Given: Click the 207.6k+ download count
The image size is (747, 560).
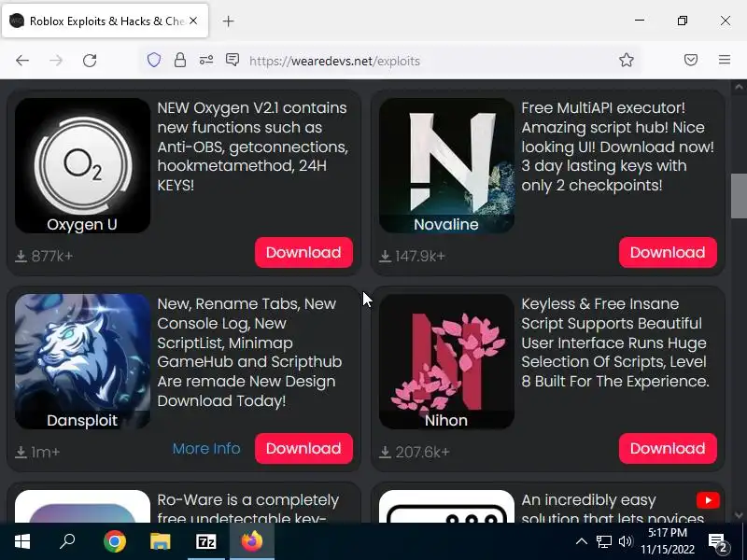Looking at the screenshot, I should pos(415,452).
